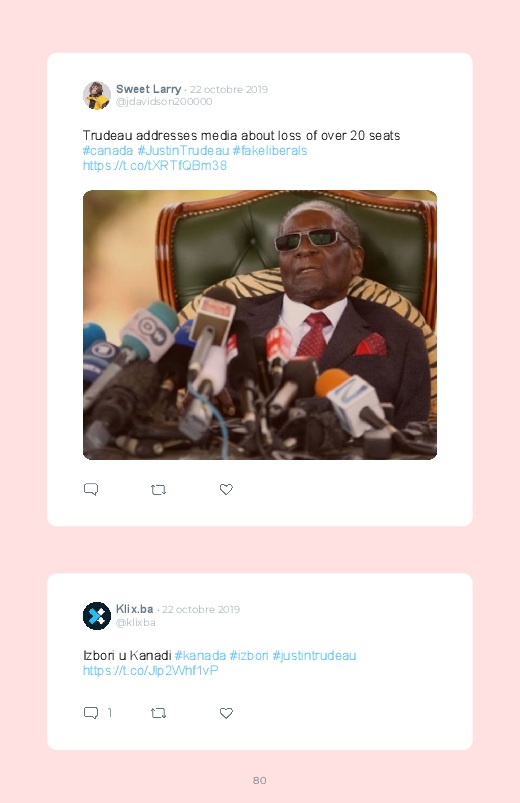Open the press conference photo in the tweet
The width and height of the screenshot is (520, 803).
click(260, 325)
